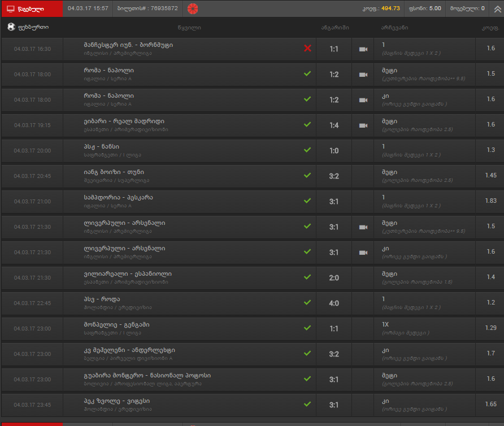
Task: Click green check on მონპელიე - გენგამი row
Action: (307, 328)
